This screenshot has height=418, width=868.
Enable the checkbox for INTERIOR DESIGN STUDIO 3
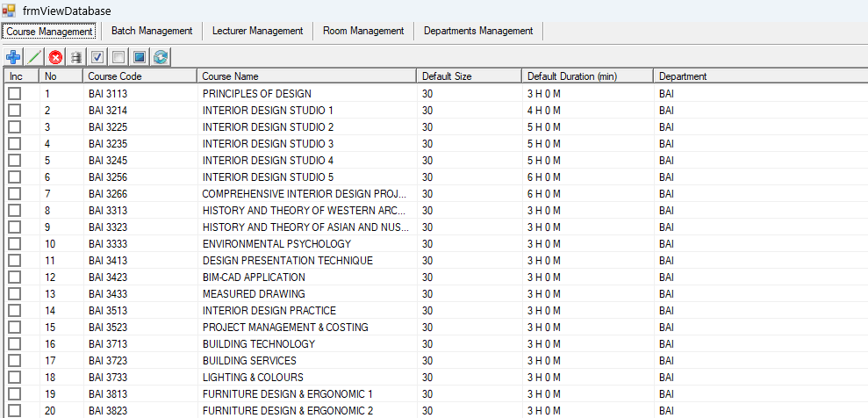point(14,144)
